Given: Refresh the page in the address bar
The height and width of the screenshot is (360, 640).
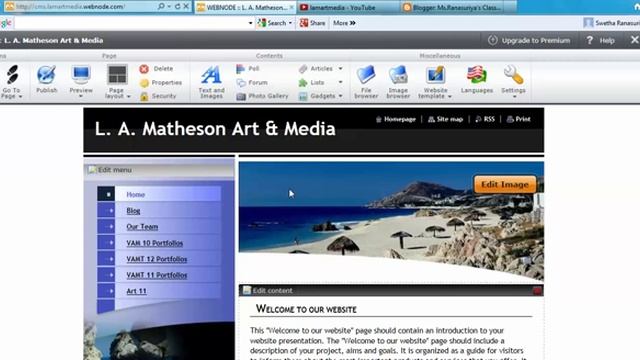Looking at the screenshot, I should click(x=177, y=7).
